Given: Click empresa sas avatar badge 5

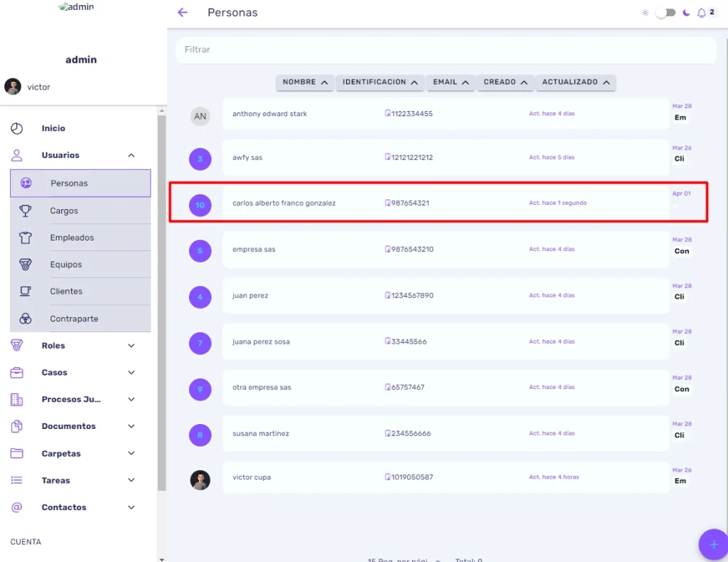Looking at the screenshot, I should (200, 251).
